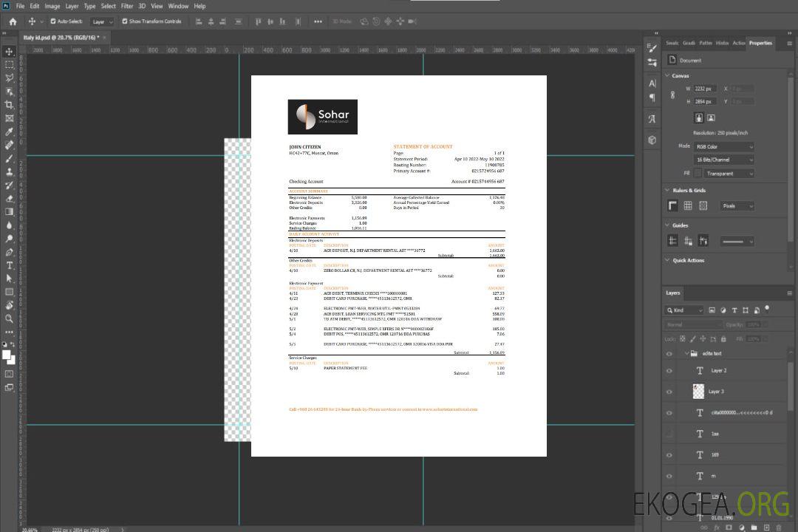Screen dimensions: 798x532
Task: Select the Horizontal Type tool
Action: (9, 265)
